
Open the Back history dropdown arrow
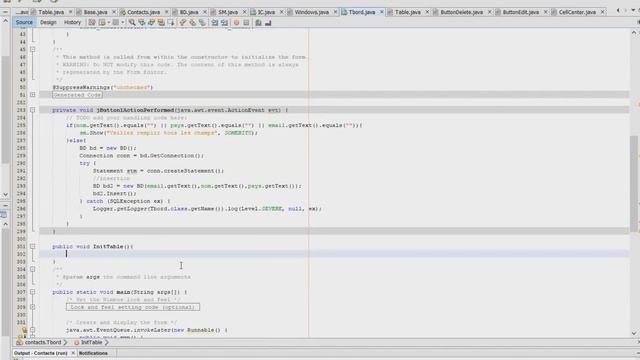click(x=109, y=23)
